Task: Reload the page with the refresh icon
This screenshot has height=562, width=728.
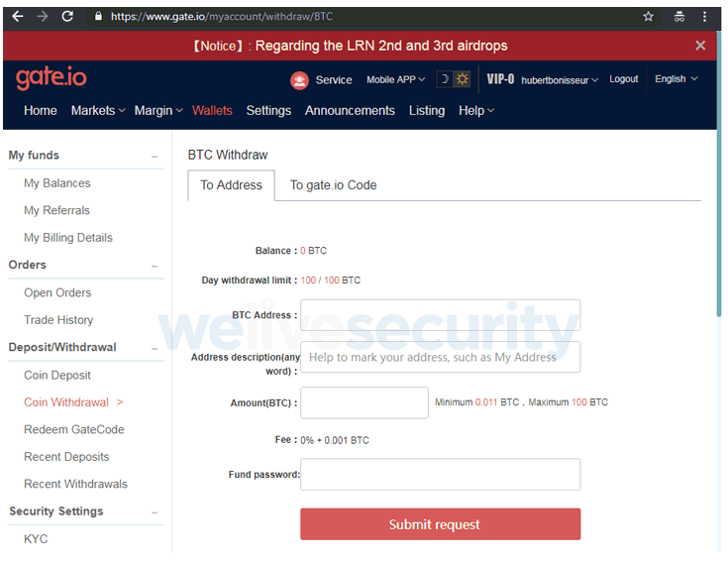Action: [x=67, y=16]
